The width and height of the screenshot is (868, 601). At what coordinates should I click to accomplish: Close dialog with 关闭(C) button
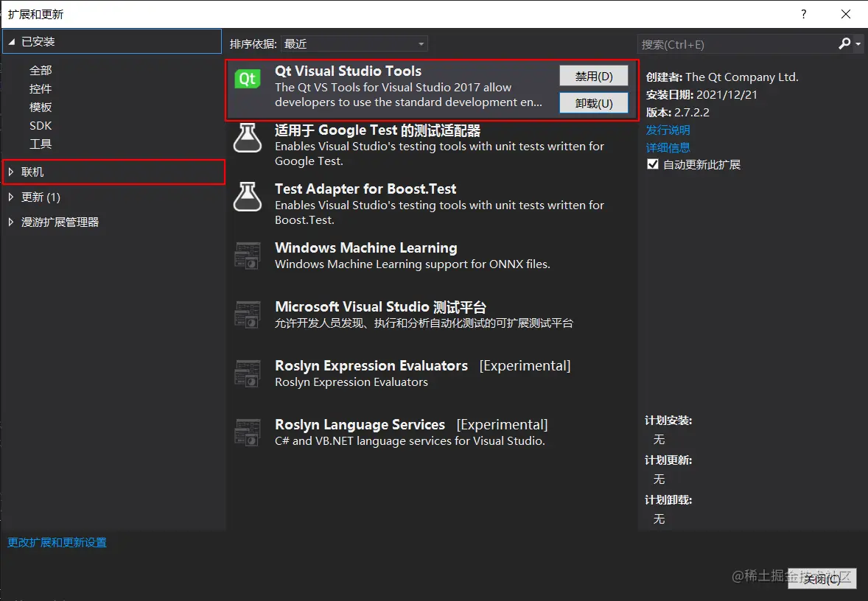tap(822, 578)
